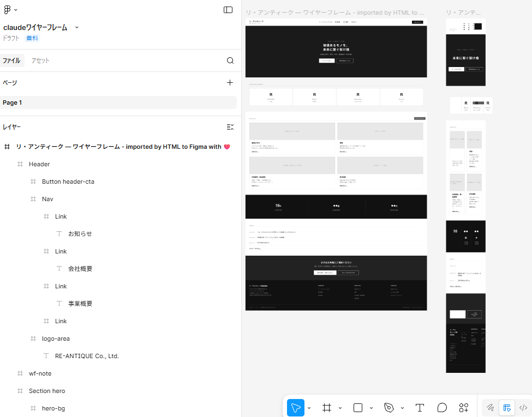The image size is (532, 417).
Task: Open the Actions and components tool
Action: pyautogui.click(x=464, y=408)
